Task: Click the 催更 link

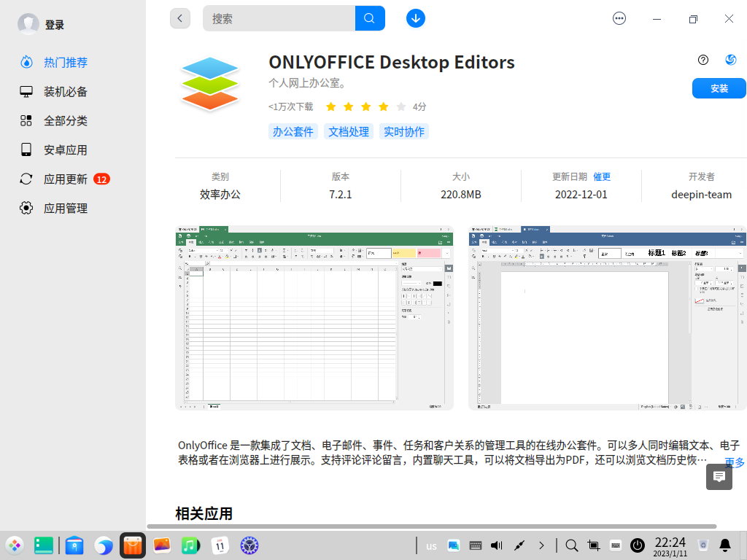Action: click(x=602, y=176)
